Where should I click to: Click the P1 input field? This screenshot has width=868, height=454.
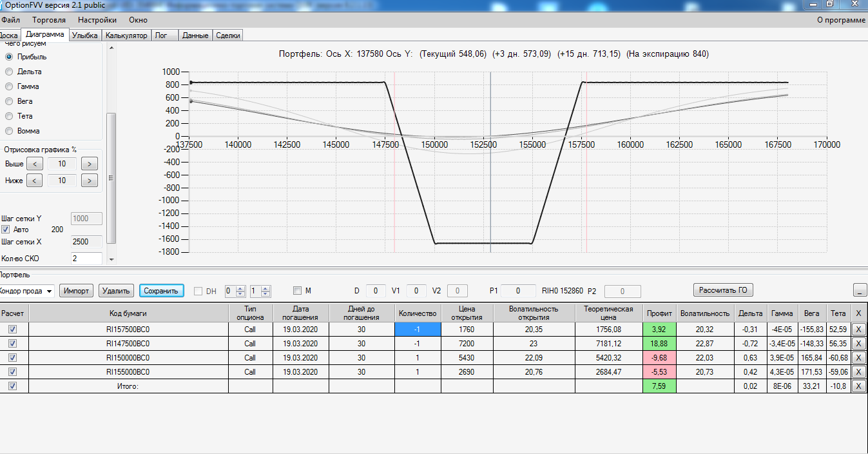coord(518,291)
